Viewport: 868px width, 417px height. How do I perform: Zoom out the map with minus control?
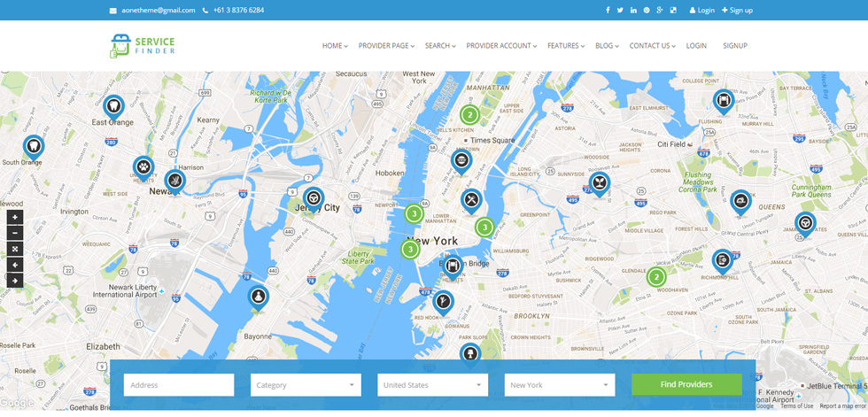tap(15, 233)
